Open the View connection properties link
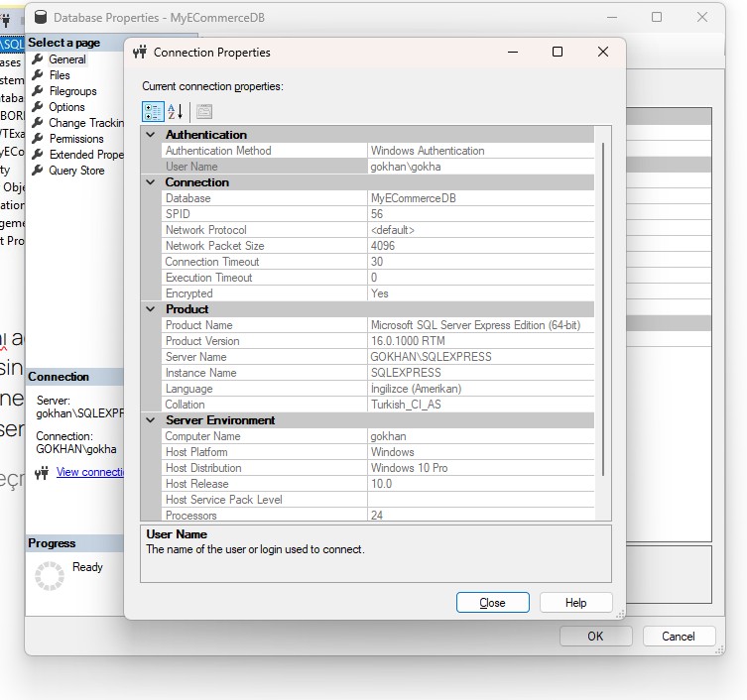 pyautogui.click(x=89, y=472)
